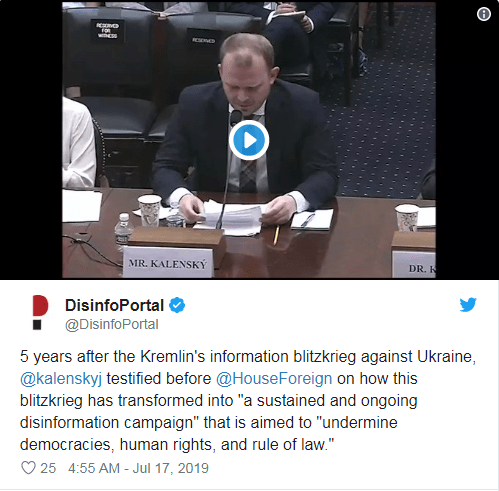Open DisinfoPortal display name link
The height and width of the screenshot is (491, 499).
click(114, 305)
